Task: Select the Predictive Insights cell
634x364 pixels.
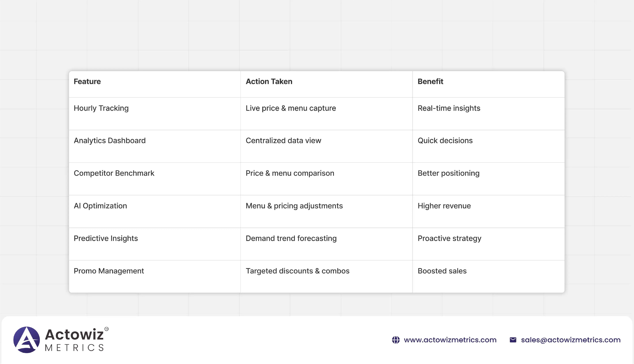Action: [106, 238]
